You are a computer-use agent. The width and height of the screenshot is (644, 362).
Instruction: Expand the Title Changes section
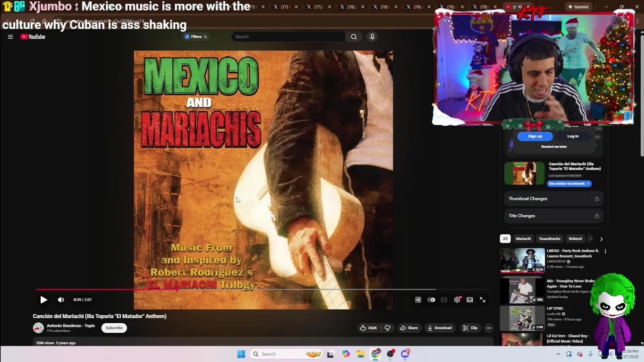point(553,216)
